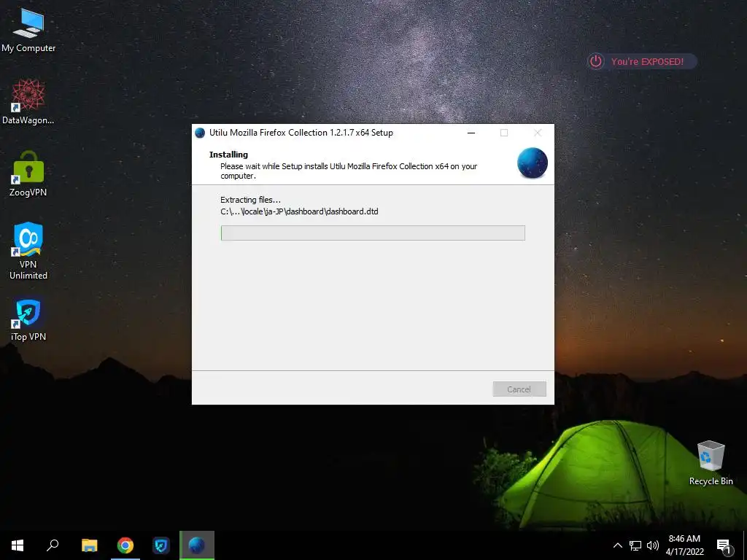Click the installation progress bar
Viewport: 747px width, 560px height.
click(x=373, y=233)
